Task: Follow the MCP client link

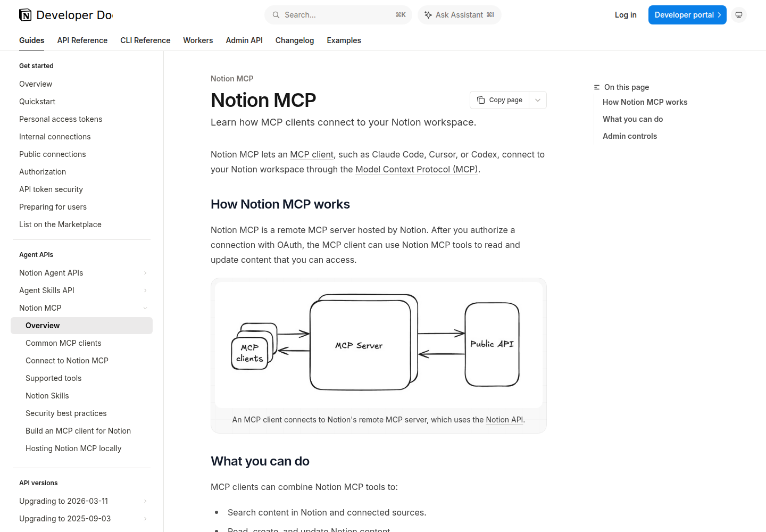Action: [312, 154]
